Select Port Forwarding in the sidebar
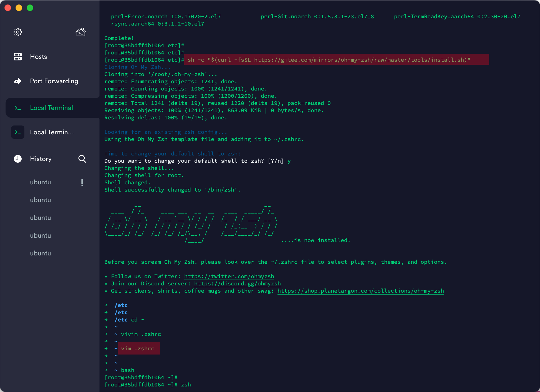This screenshot has height=392, width=540. click(x=54, y=81)
